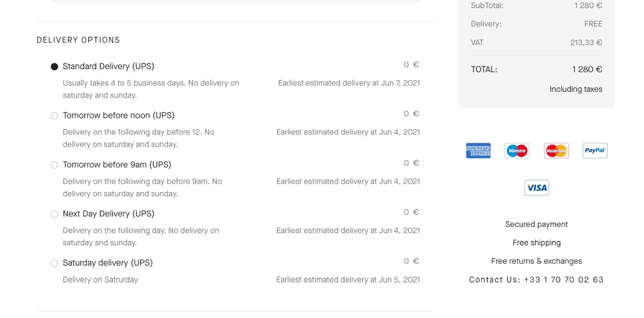Click the Free shipping text
Screen dimensions: 644x318
[x=537, y=243]
